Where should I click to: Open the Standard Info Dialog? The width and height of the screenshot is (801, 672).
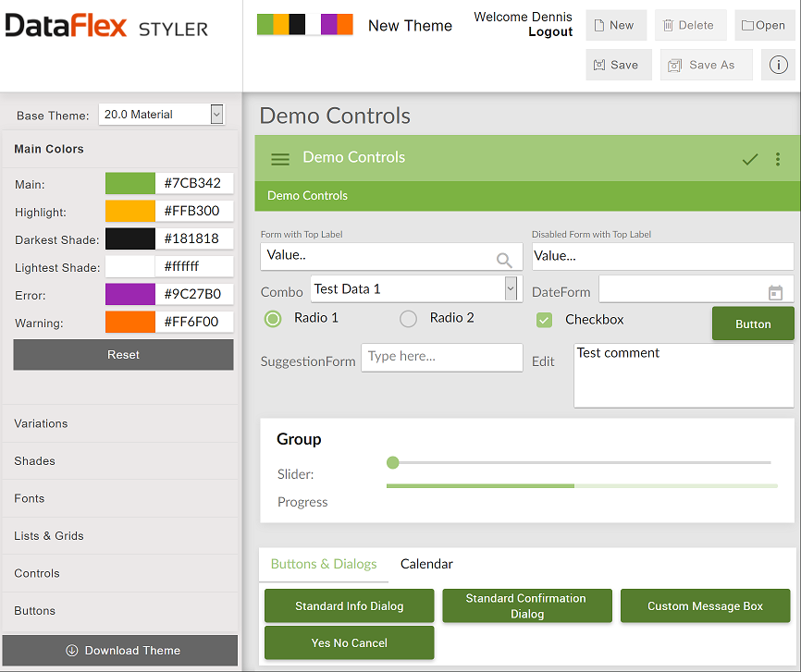pyautogui.click(x=350, y=605)
